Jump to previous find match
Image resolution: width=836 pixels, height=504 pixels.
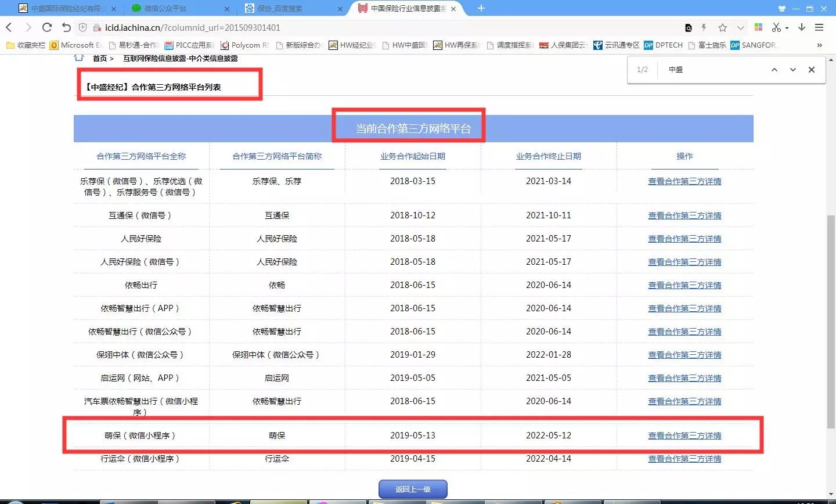(774, 70)
